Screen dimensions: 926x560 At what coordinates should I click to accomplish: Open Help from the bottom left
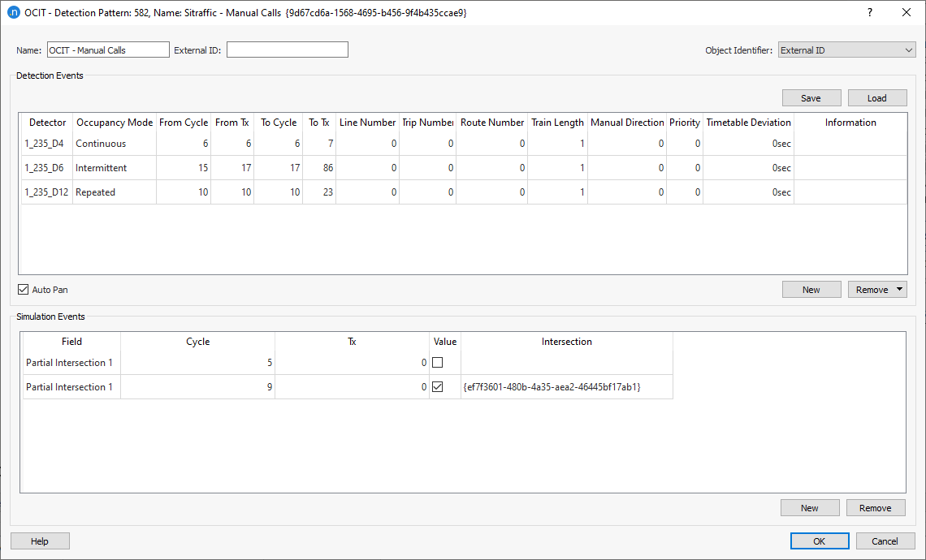coord(39,541)
